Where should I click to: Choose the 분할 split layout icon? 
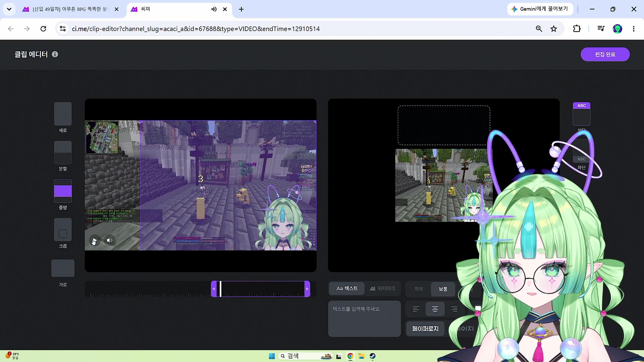click(63, 153)
